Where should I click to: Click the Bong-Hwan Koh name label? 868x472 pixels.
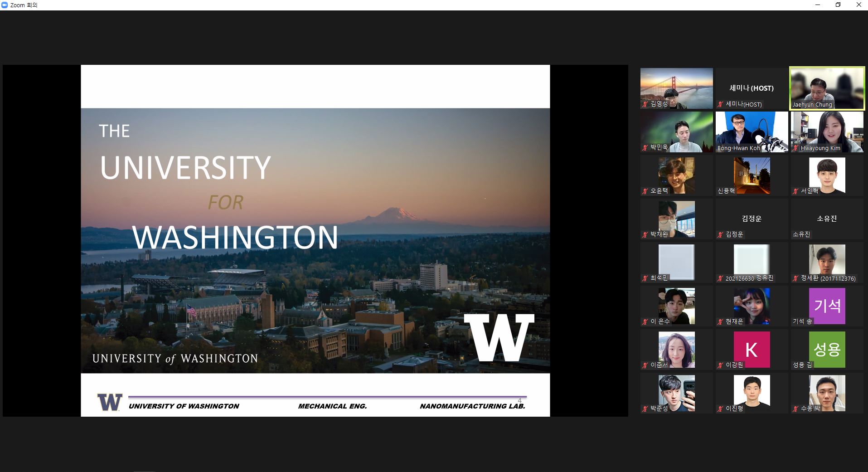tap(738, 148)
